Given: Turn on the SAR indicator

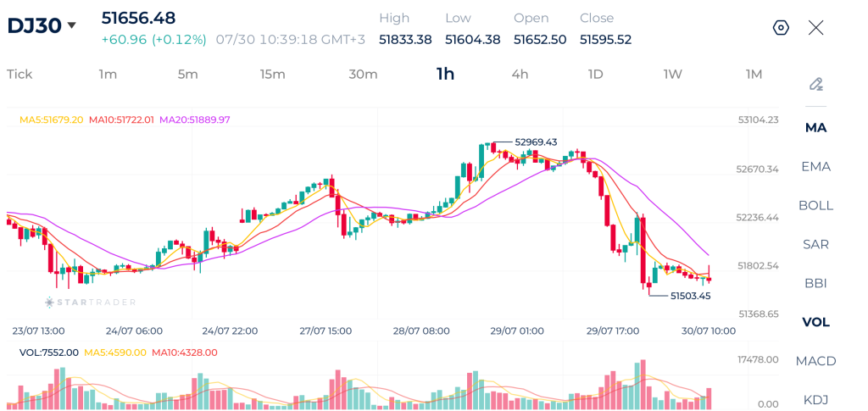Looking at the screenshot, I should (x=816, y=244).
